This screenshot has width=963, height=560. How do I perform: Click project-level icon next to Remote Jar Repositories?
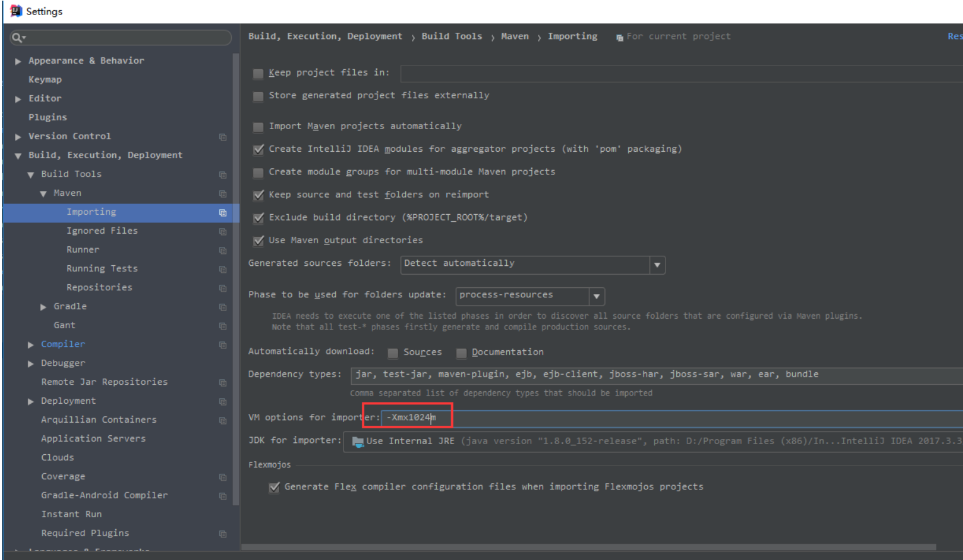(222, 382)
